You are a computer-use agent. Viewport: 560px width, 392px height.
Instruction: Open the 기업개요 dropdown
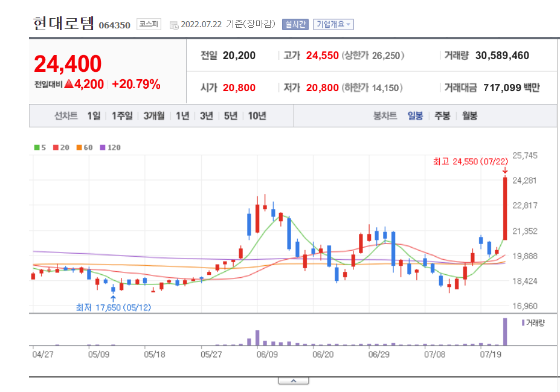click(x=333, y=24)
